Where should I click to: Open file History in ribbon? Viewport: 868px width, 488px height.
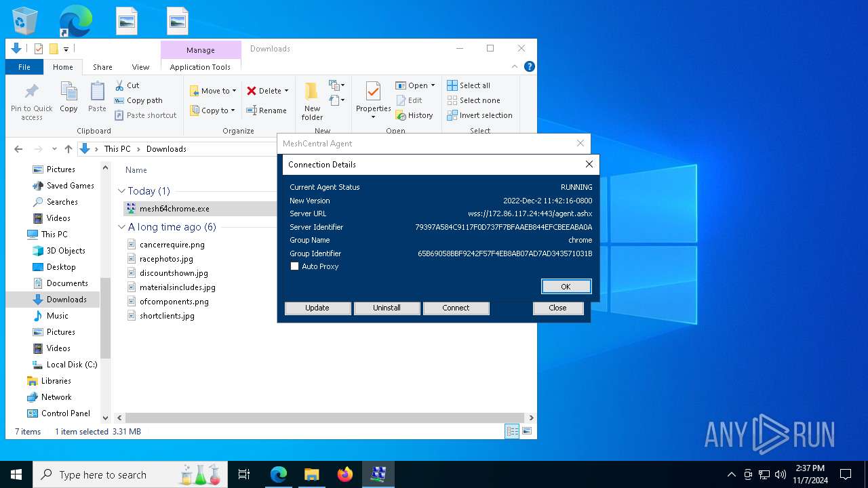point(414,115)
